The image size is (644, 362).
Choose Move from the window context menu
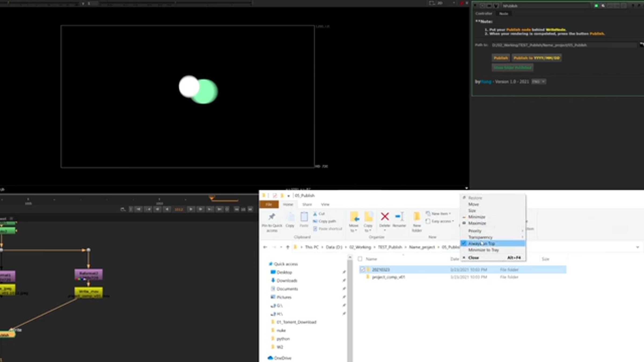click(x=493, y=204)
